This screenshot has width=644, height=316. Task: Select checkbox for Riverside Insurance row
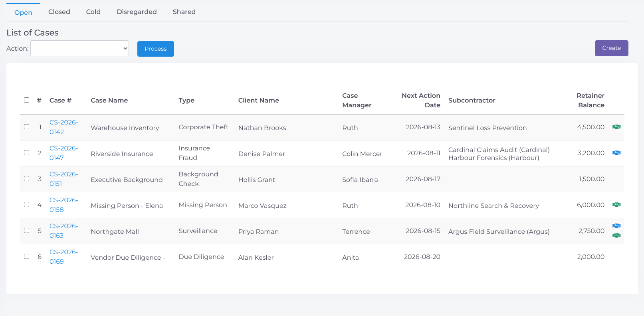coord(27,153)
